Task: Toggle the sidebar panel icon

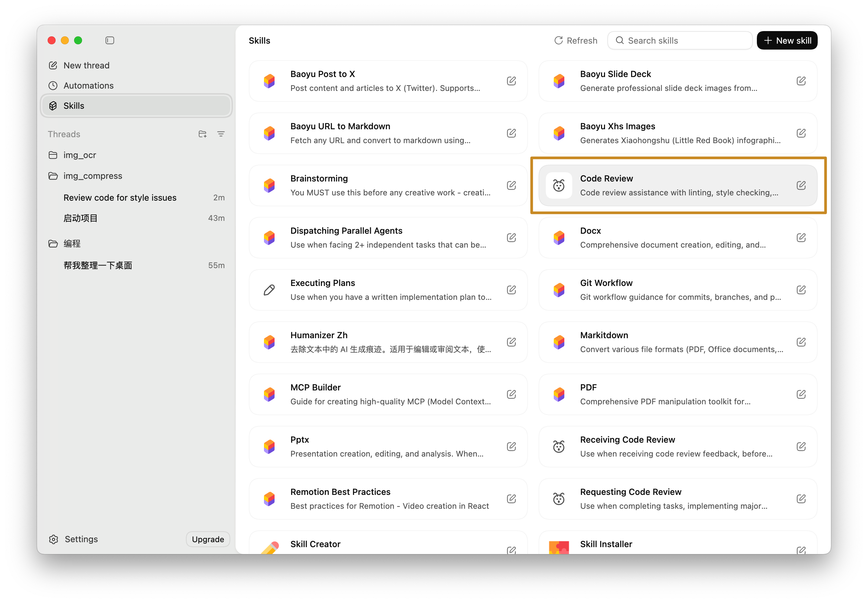Action: point(109,40)
